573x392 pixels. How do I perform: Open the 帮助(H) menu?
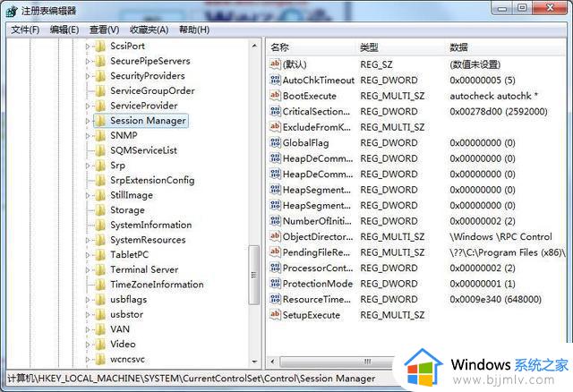coord(194,30)
